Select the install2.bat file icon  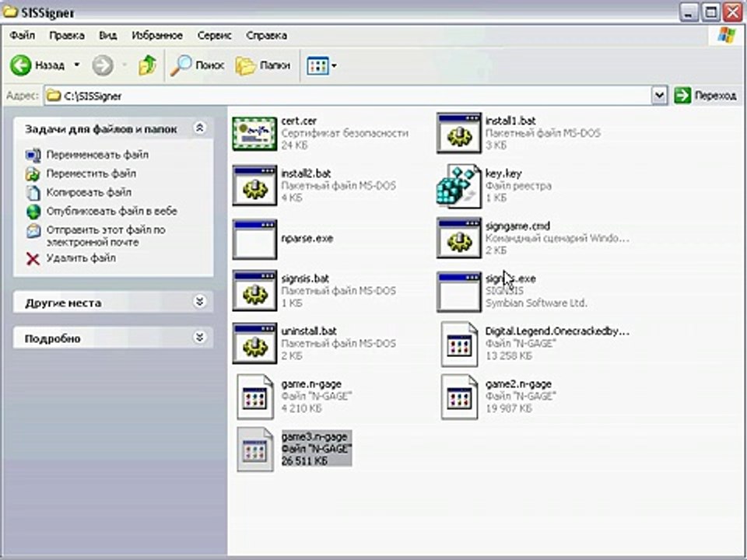tap(255, 186)
